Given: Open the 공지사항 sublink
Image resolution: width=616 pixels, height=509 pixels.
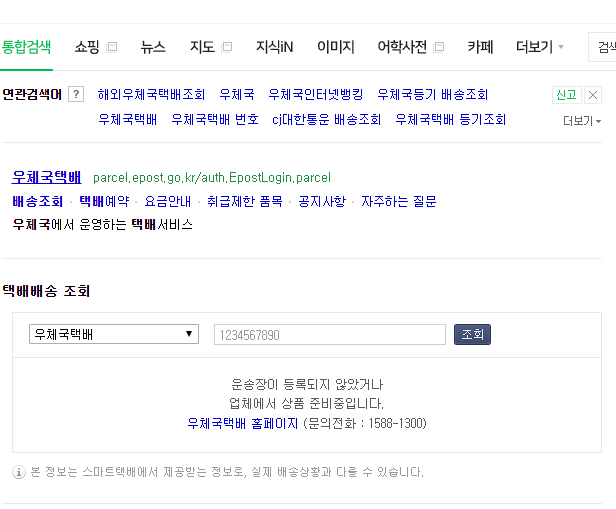Looking at the screenshot, I should (322, 201).
